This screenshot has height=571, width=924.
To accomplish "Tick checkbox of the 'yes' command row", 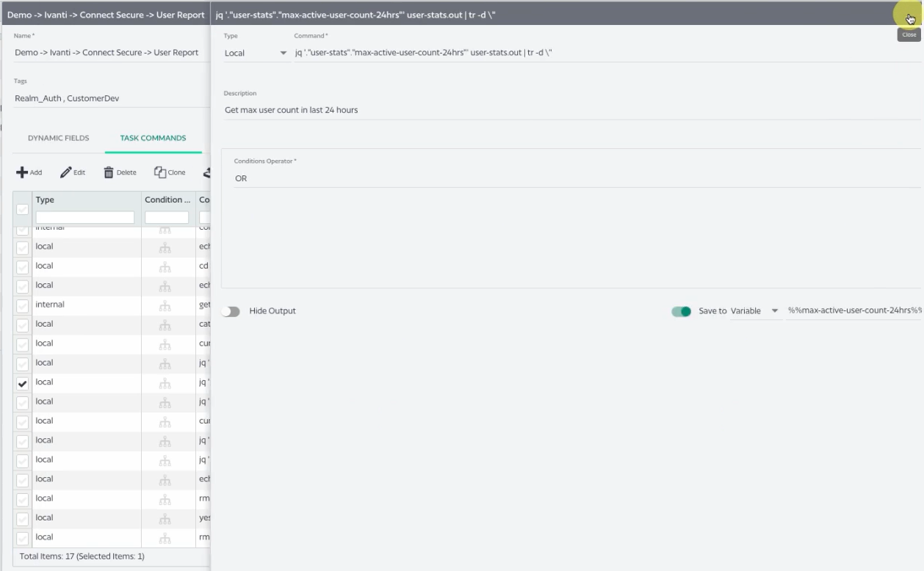I will pyautogui.click(x=23, y=518).
